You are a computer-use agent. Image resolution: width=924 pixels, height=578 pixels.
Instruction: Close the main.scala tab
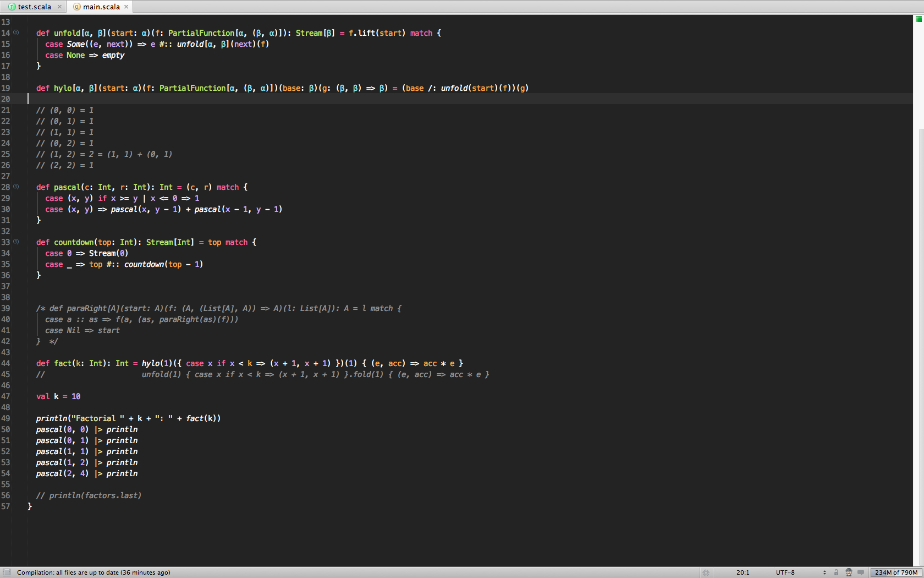pos(126,7)
